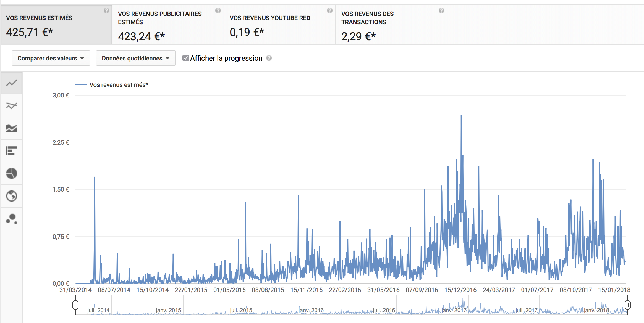Open help for Vos revenus estimés
This screenshot has height=323, width=644.
pos(106,10)
